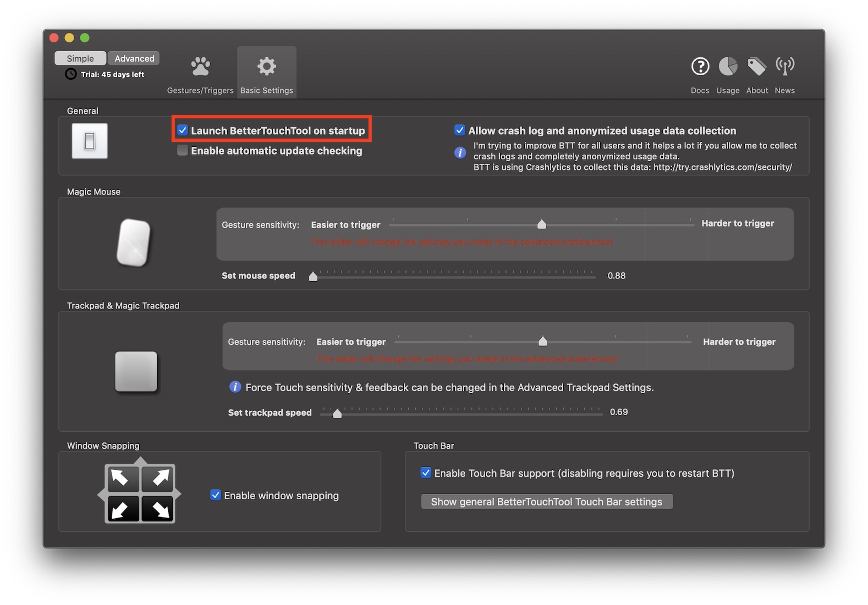Click the trial clock icon
Viewport: 868px width, 605px height.
tap(71, 74)
